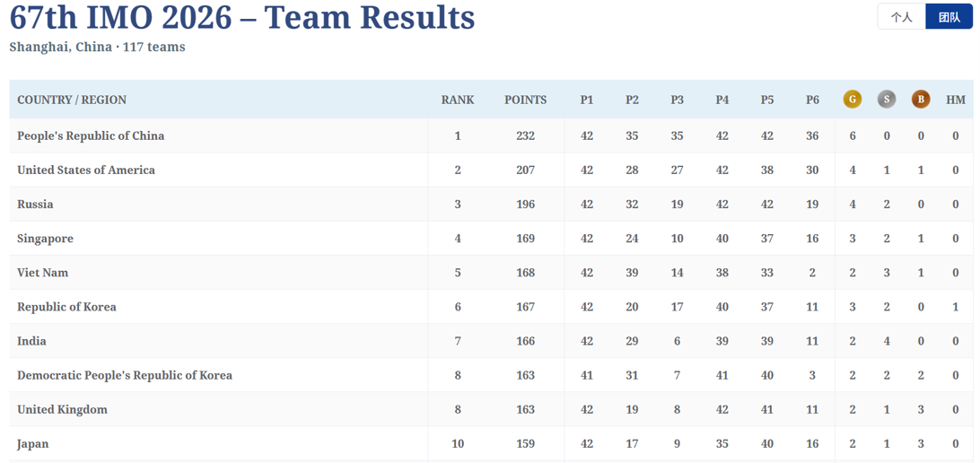Open People's Republic of China team page

pyautogui.click(x=91, y=135)
